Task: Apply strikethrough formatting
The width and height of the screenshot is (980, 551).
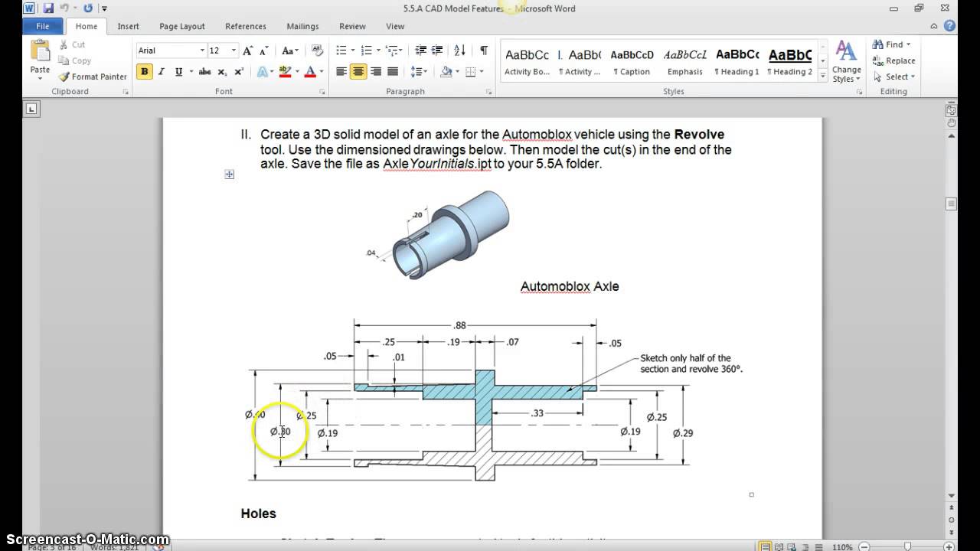Action: coord(204,72)
